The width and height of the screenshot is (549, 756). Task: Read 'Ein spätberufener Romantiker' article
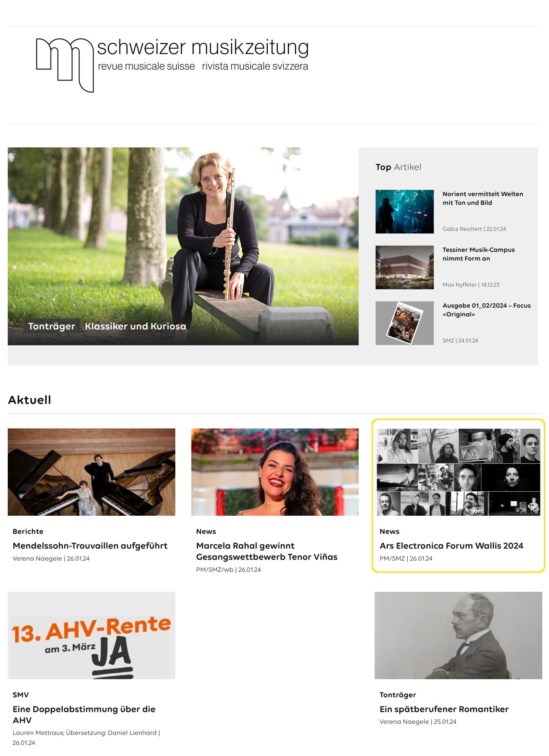[444, 709]
